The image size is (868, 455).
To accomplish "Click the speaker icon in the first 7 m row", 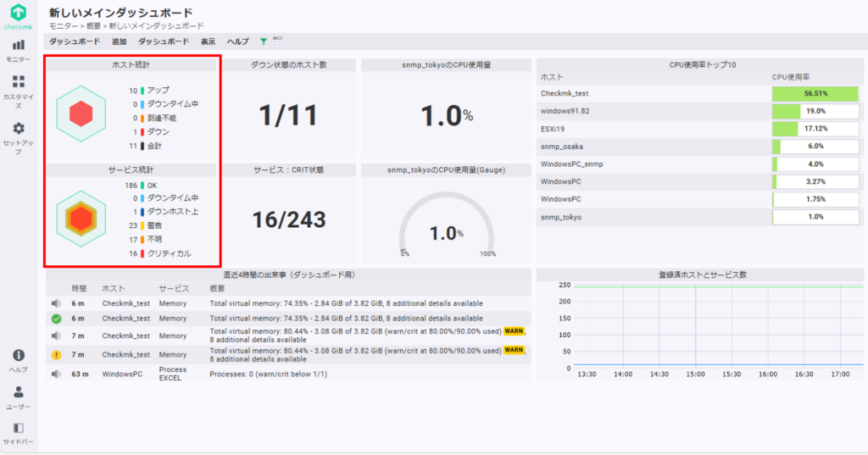I will pyautogui.click(x=56, y=336).
